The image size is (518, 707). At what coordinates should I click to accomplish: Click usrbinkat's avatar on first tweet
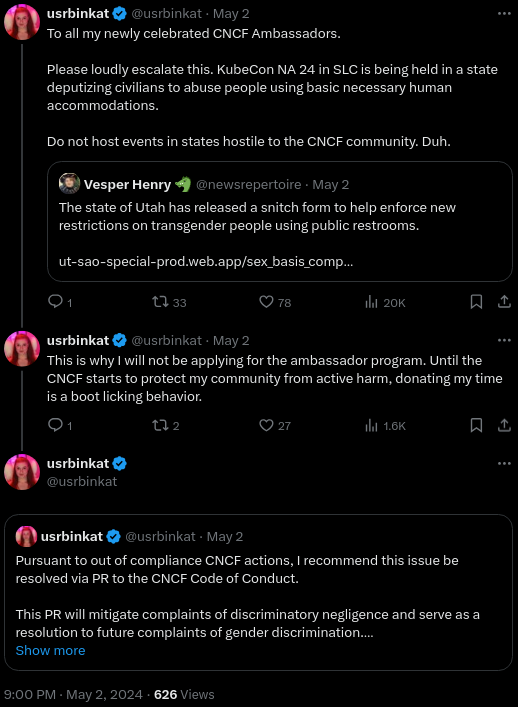[x=22, y=22]
